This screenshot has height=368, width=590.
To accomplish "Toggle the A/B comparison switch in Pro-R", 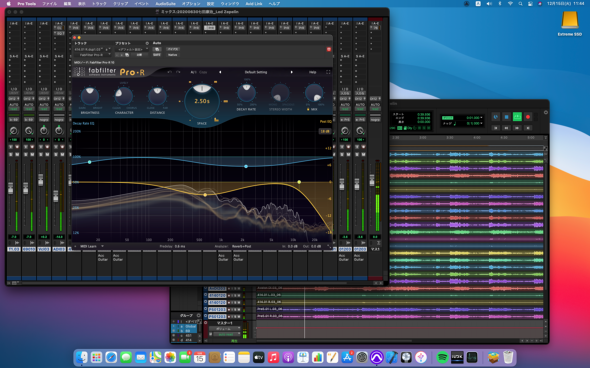I will [193, 72].
